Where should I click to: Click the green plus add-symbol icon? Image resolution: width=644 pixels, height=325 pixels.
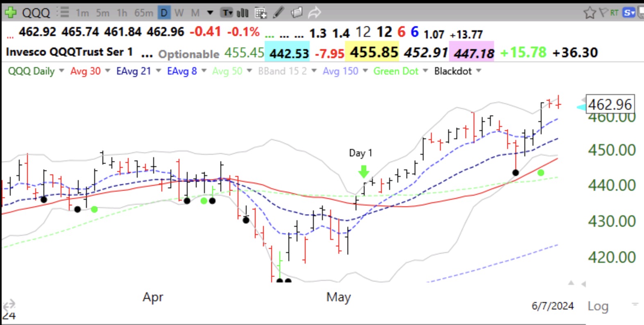coord(10,13)
